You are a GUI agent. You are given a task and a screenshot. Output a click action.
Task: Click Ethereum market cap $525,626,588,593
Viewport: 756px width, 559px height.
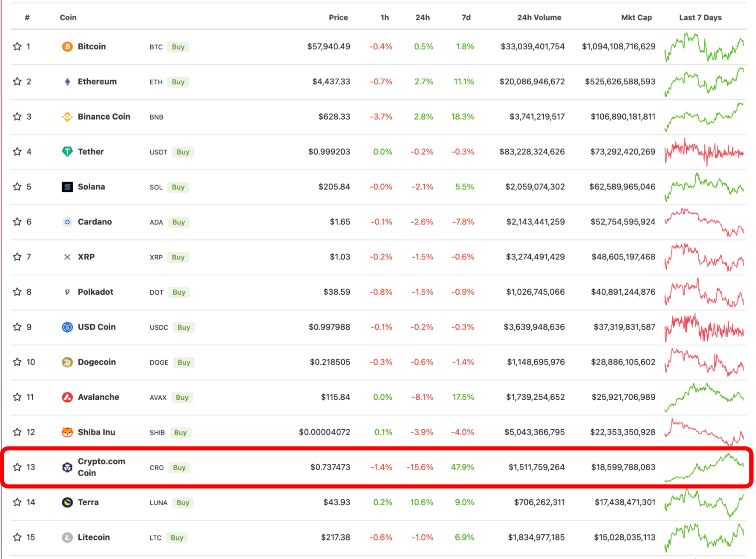point(620,82)
